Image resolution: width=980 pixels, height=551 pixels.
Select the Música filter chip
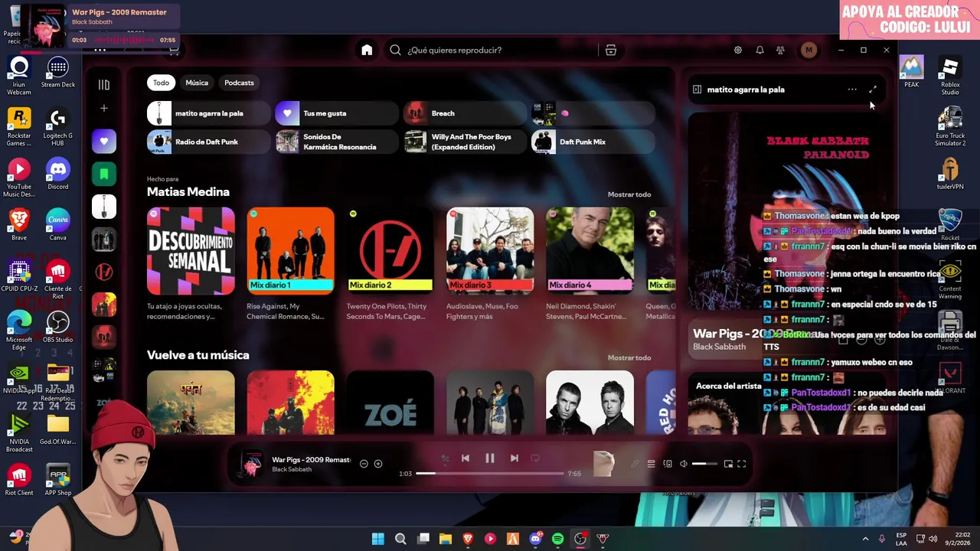click(x=197, y=83)
